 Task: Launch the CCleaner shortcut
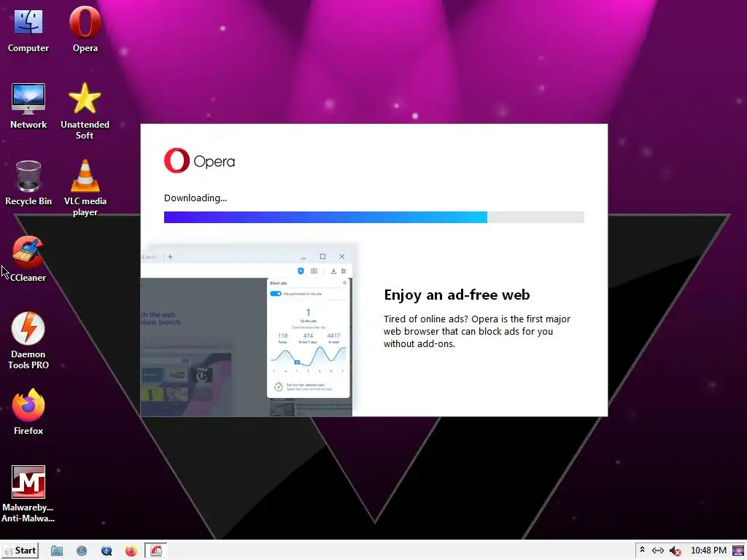pos(28,259)
